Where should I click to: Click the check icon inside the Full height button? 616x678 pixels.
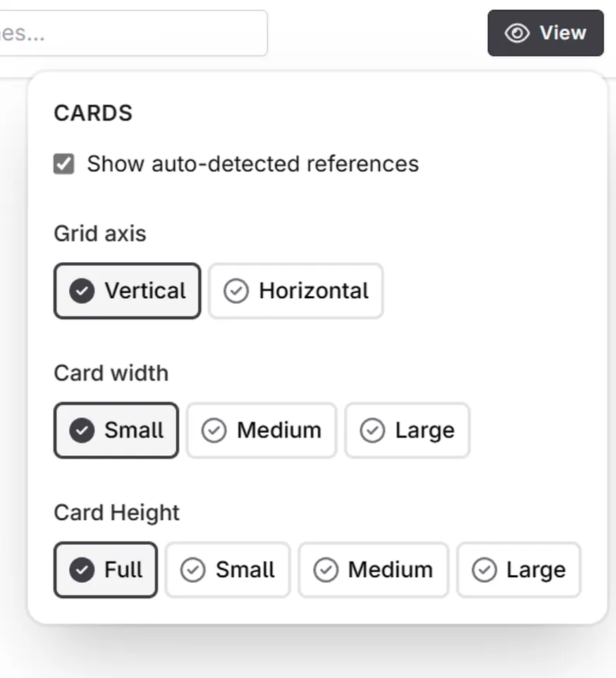coord(81,569)
